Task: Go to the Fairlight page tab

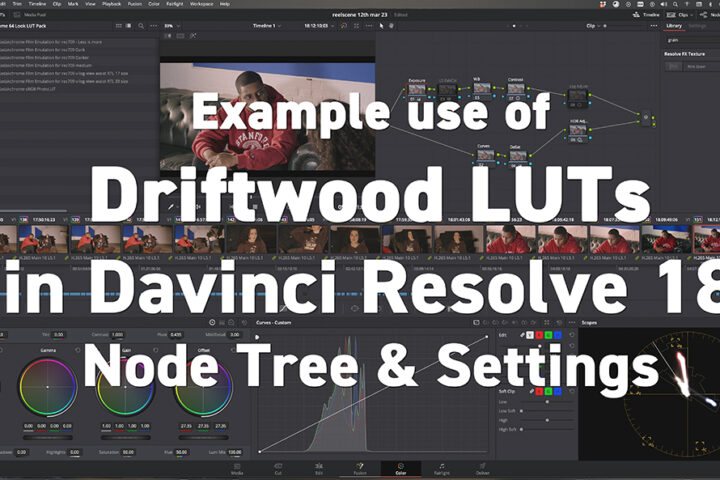Action: [x=442, y=469]
